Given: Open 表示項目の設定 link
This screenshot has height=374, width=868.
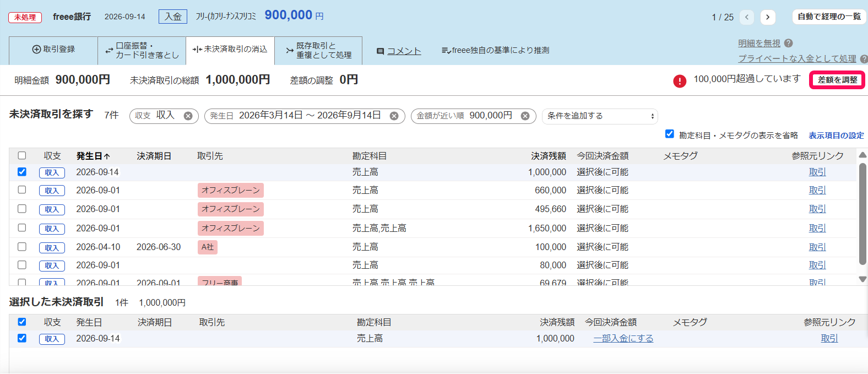Looking at the screenshot, I should 836,135.
